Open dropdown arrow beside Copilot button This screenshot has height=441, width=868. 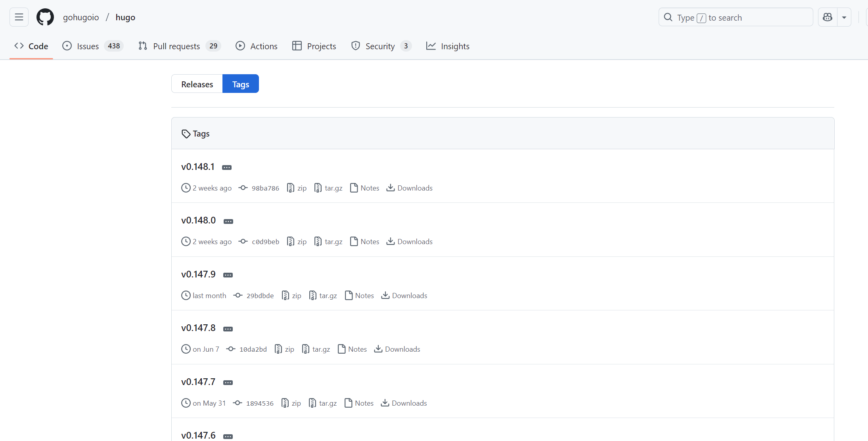844,17
